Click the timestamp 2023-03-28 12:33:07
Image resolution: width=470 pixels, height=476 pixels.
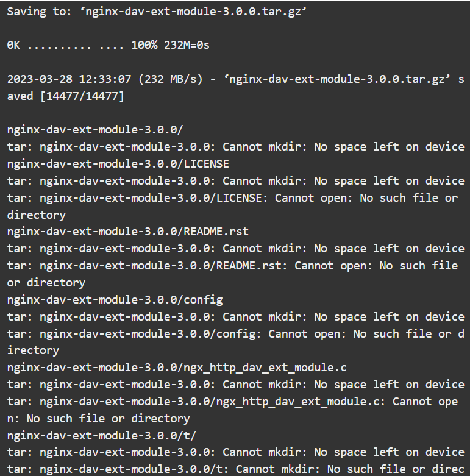point(69,79)
